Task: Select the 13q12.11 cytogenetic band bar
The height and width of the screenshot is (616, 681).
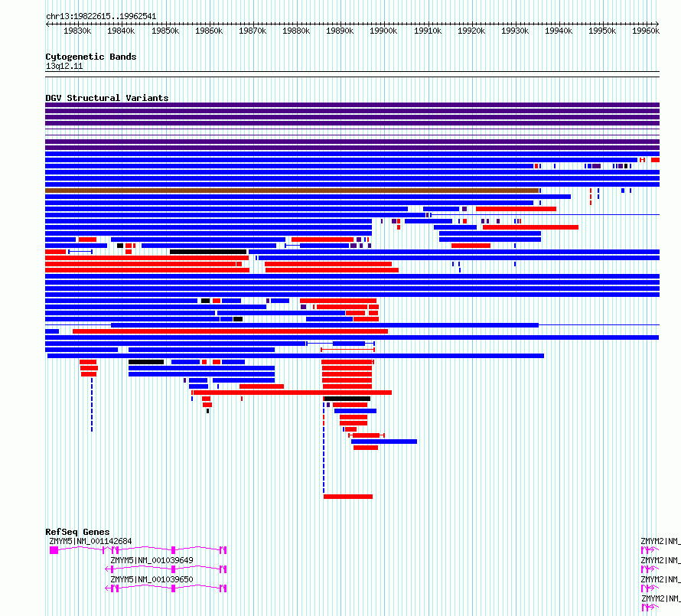Action: 352,74
